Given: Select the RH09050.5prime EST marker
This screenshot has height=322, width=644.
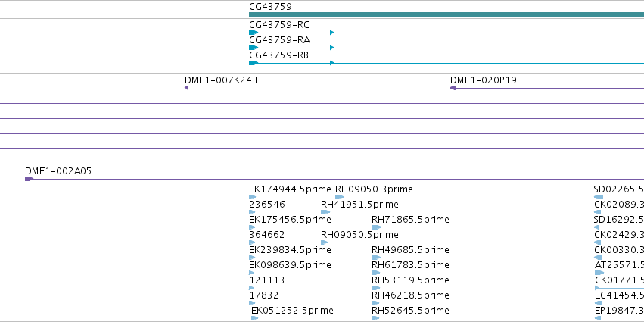Looking at the screenshot, I should click(x=325, y=242).
